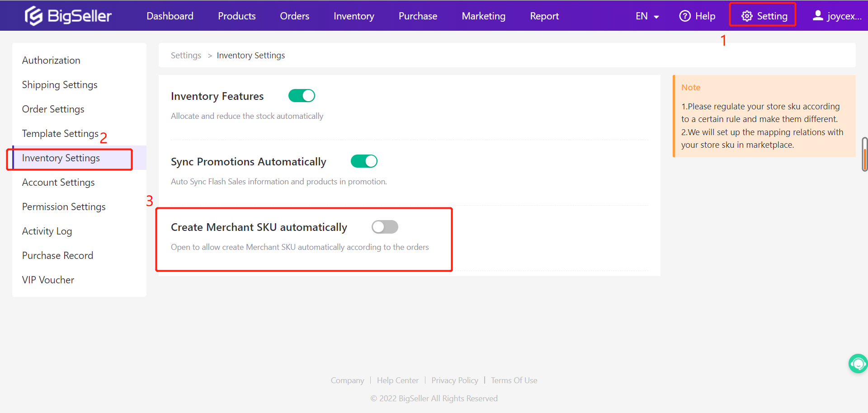Open the Marketing menu
The height and width of the screenshot is (413, 868).
click(x=484, y=16)
